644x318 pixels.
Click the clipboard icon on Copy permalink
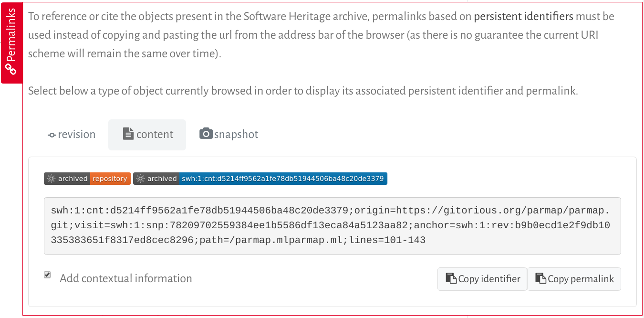(x=540, y=278)
